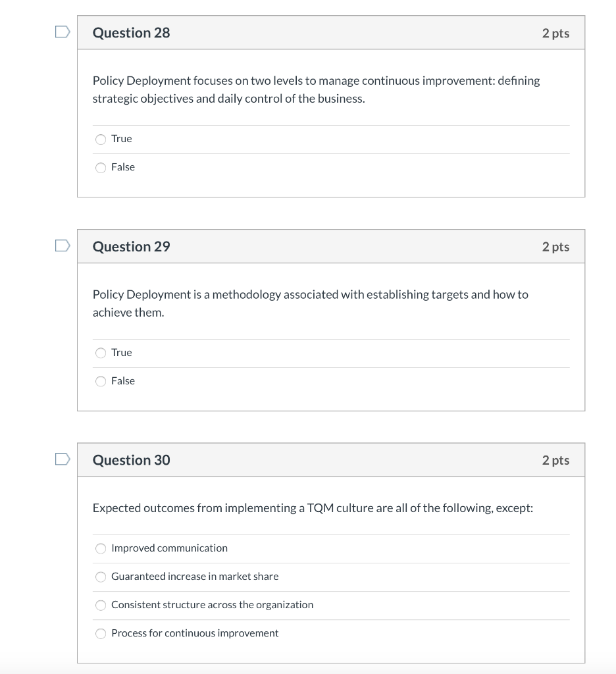Choose "Guaranteed increase in market share" option

tap(101, 577)
